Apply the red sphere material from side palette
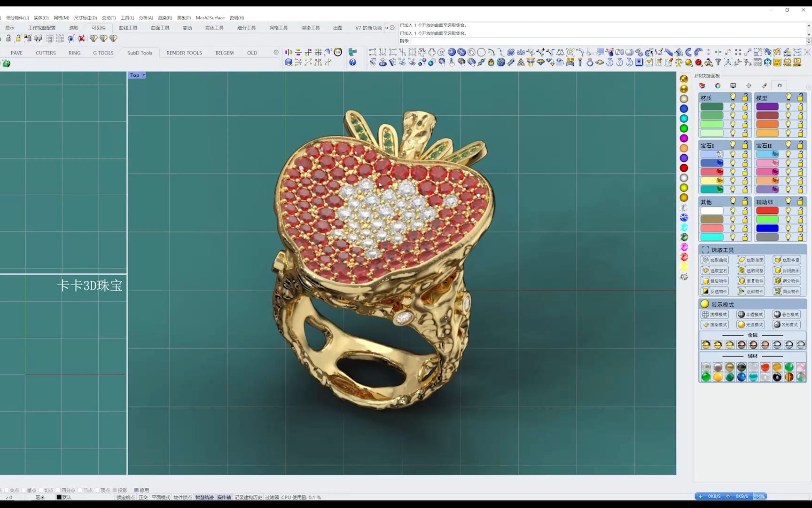This screenshot has height=508, width=812. tap(684, 168)
